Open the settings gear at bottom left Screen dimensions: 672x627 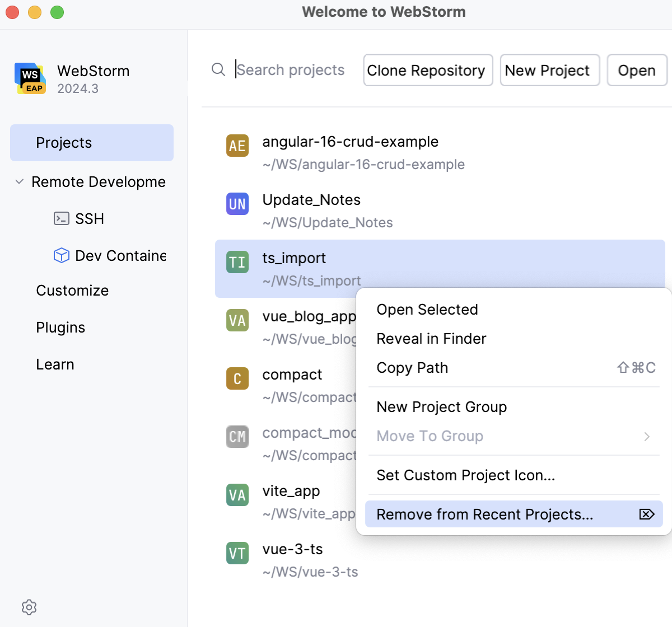point(29,607)
